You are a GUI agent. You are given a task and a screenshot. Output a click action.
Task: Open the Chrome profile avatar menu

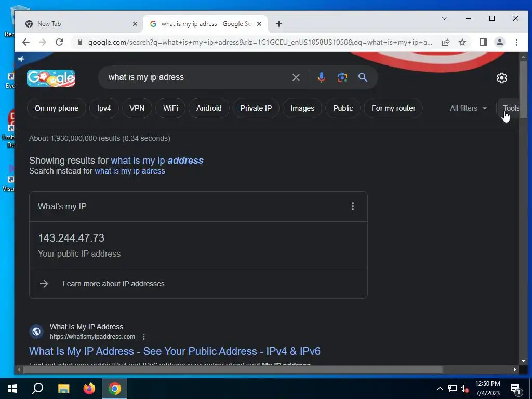500,42
